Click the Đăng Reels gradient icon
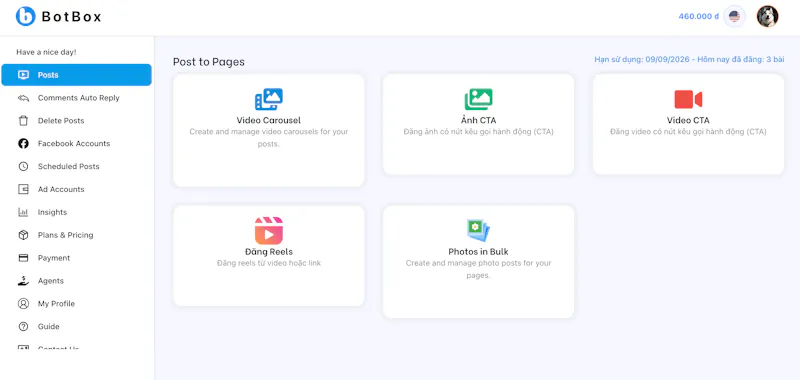Viewport: 800px width, 380px height. click(x=269, y=231)
